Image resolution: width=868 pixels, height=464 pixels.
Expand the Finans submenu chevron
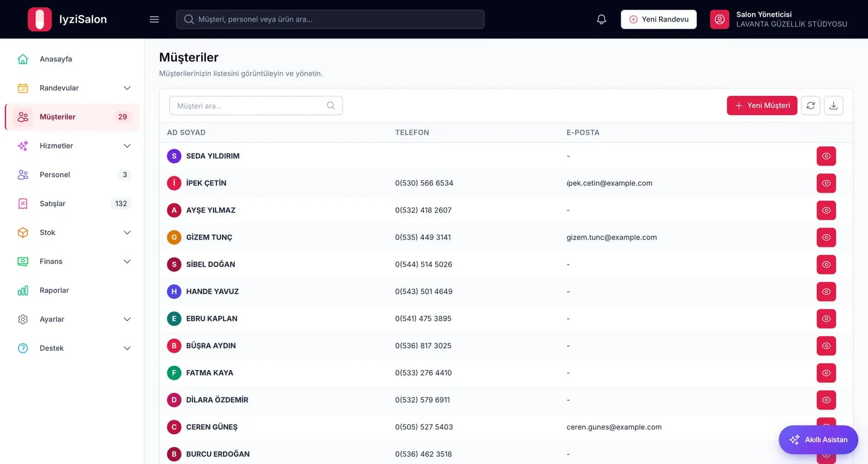pyautogui.click(x=127, y=261)
